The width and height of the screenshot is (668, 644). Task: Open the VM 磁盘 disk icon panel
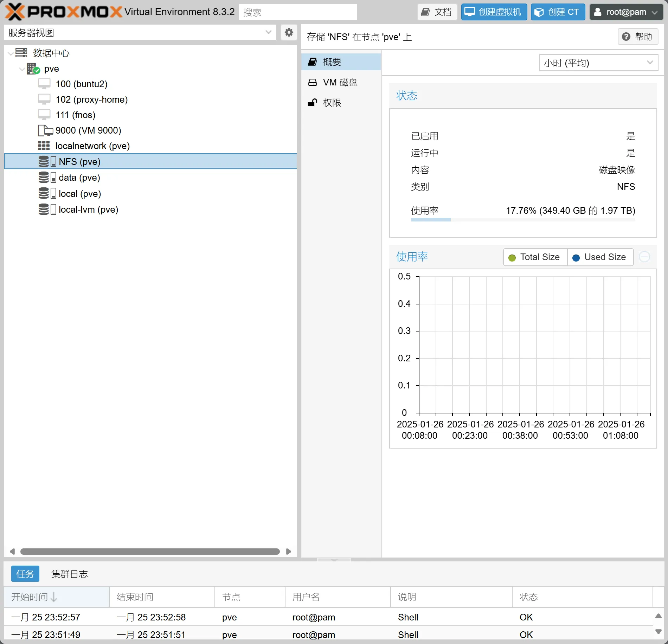point(312,82)
